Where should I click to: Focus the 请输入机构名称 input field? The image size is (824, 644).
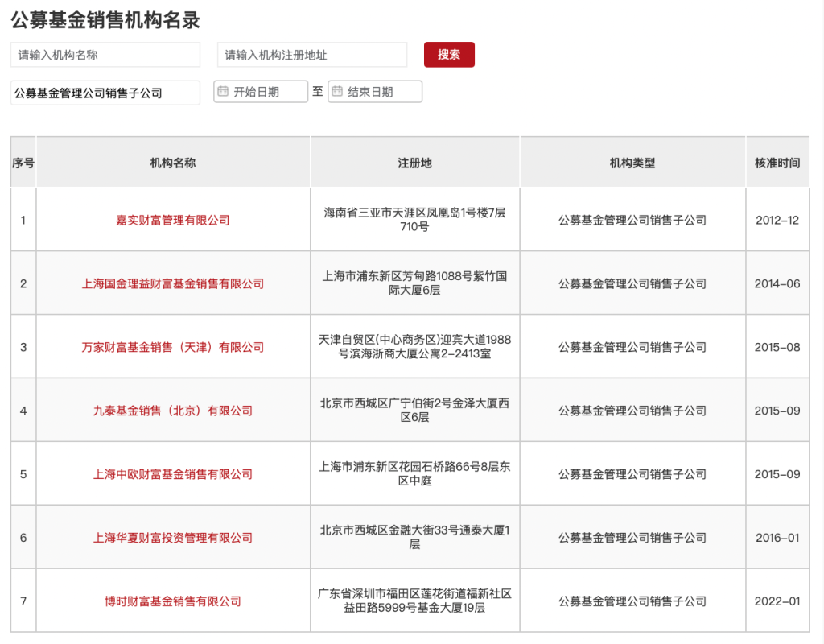coord(105,55)
